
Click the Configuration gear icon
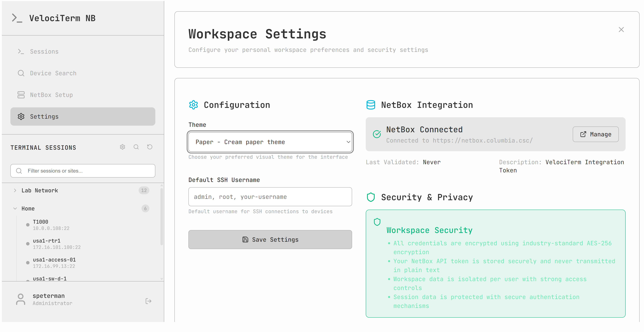(x=193, y=105)
